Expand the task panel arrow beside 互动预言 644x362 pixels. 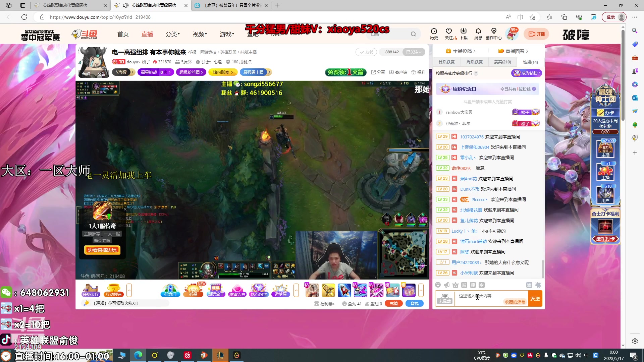129,290
